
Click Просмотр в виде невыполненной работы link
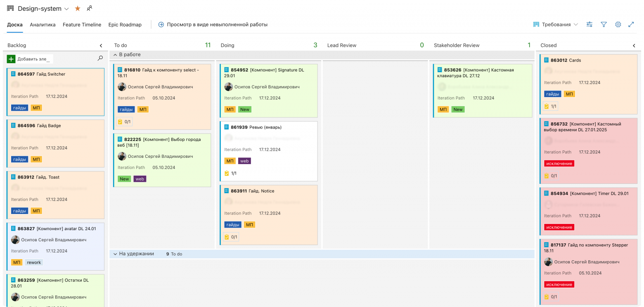tap(213, 25)
